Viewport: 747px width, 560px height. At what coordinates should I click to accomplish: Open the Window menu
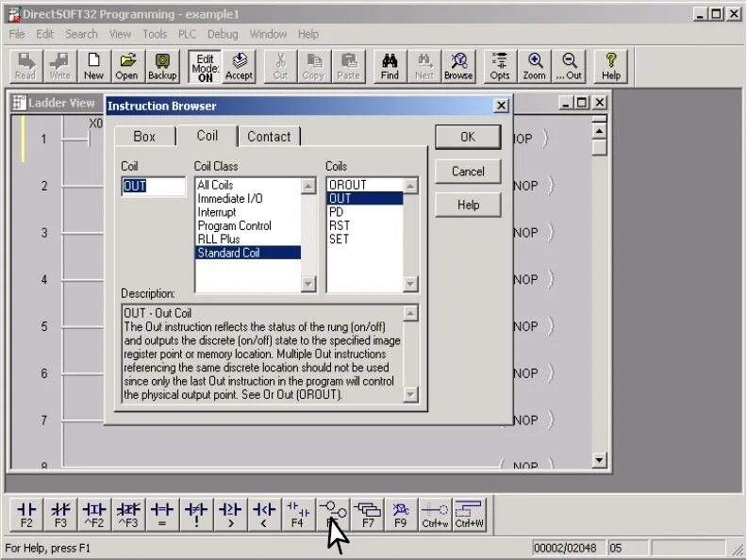pos(268,34)
